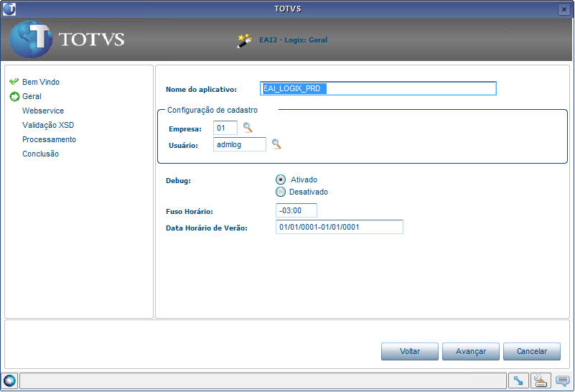The image size is (575, 392).
Task: Click the Fuso Horário field
Action: pos(296,210)
